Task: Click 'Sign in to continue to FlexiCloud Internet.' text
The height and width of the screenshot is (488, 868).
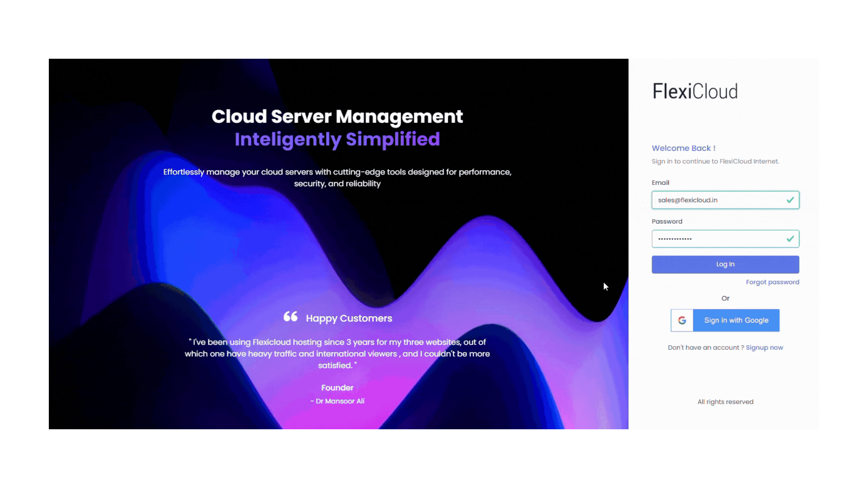Action: point(715,161)
